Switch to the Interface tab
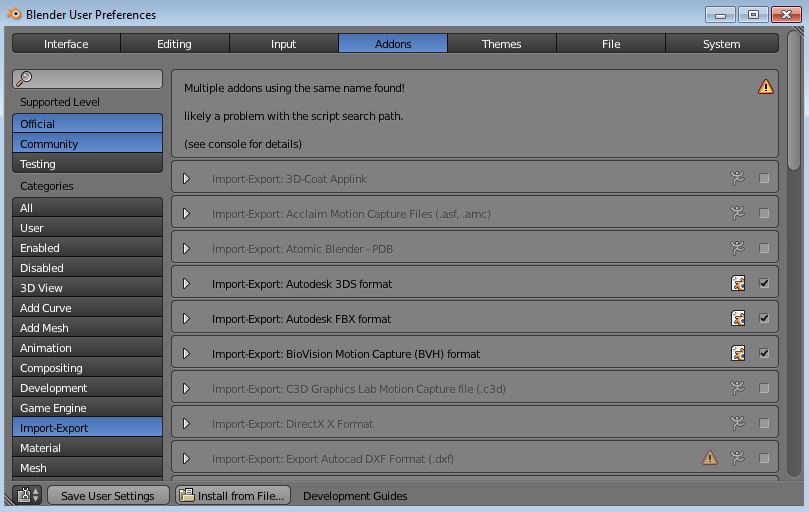This screenshot has height=512, width=809. click(x=66, y=44)
